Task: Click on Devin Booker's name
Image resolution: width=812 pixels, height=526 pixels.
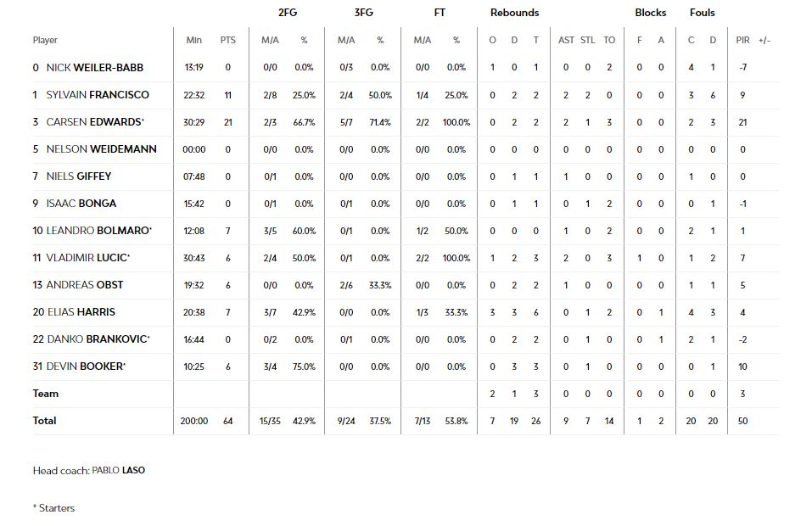Action: 84,367
